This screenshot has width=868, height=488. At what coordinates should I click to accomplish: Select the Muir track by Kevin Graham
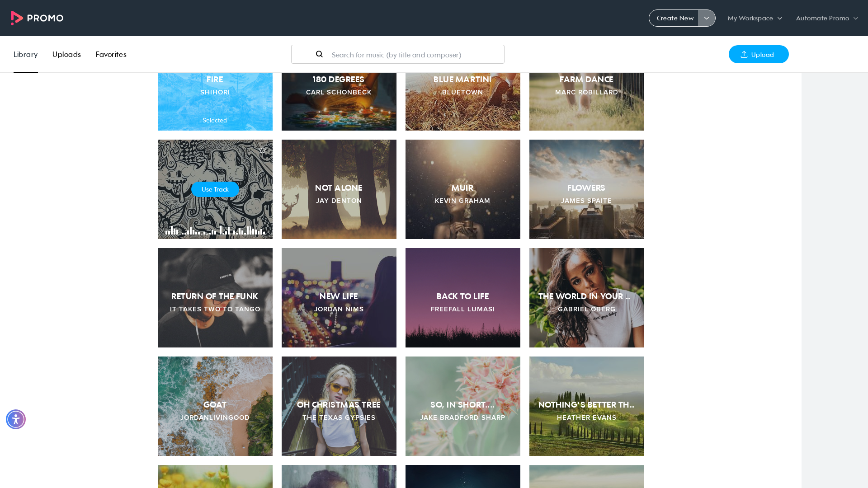click(x=463, y=189)
